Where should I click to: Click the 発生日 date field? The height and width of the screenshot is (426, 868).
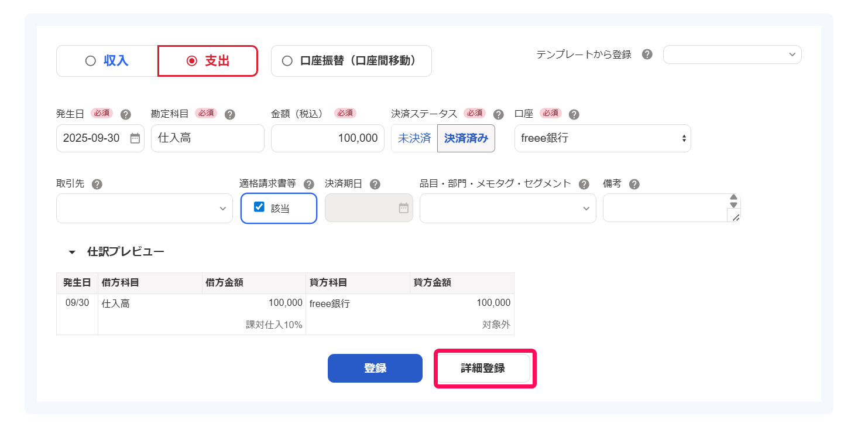(100, 138)
